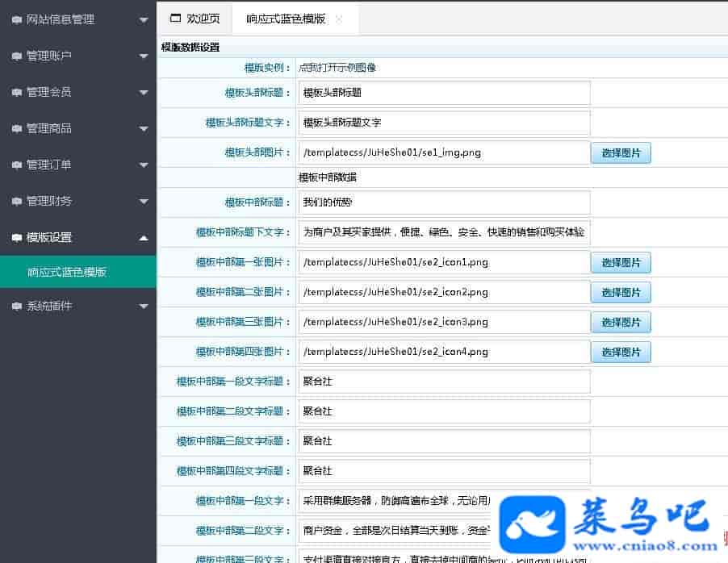The width and height of the screenshot is (728, 563).
Task: Click the icon beside 管理财务
Action: [17, 201]
